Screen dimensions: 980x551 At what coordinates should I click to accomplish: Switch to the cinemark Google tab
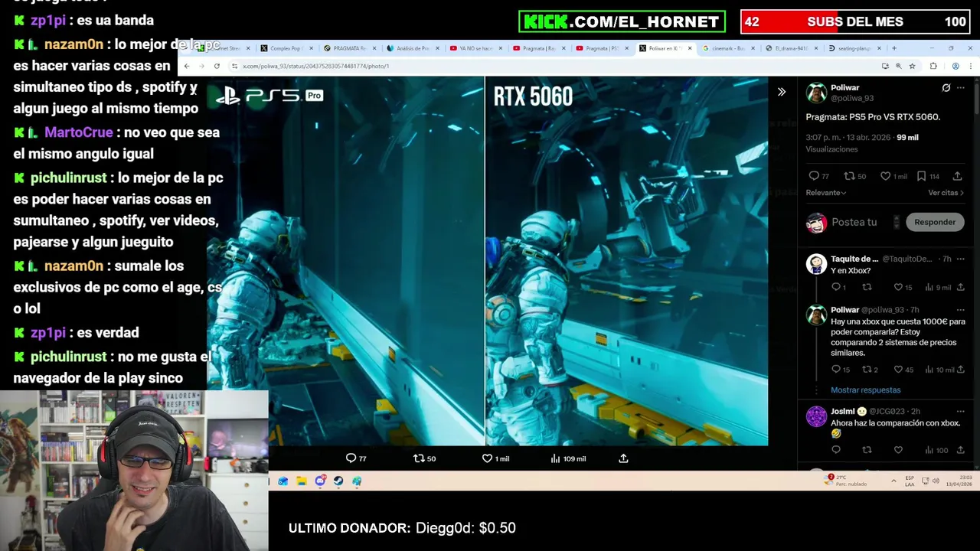tap(730, 48)
